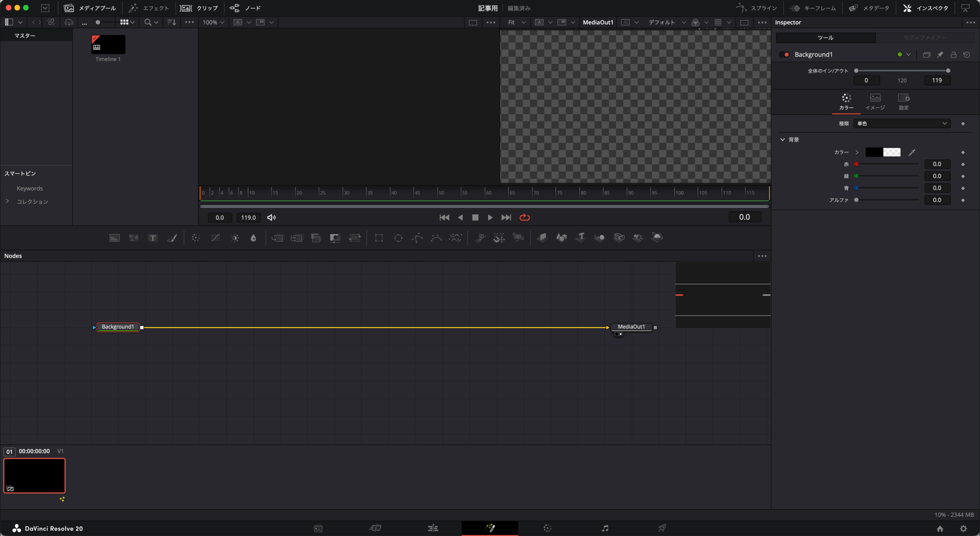This screenshot has height=536, width=980.
Task: Open the スプライン panel
Action: pyautogui.click(x=756, y=8)
